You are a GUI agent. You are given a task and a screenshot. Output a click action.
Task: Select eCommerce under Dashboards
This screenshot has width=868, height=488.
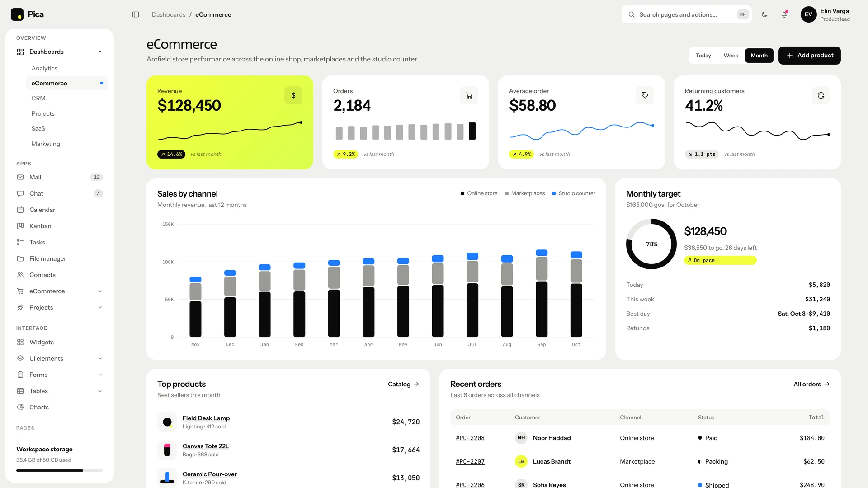[67, 83]
